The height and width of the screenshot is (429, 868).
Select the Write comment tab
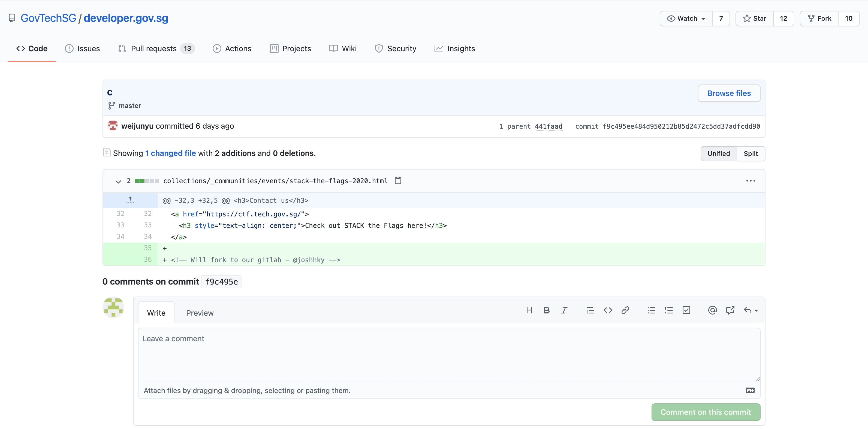(x=156, y=313)
